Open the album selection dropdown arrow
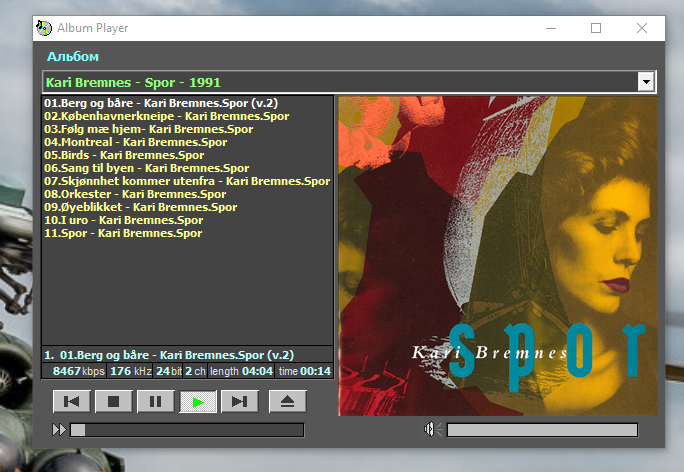This screenshot has width=684, height=472. point(646,82)
